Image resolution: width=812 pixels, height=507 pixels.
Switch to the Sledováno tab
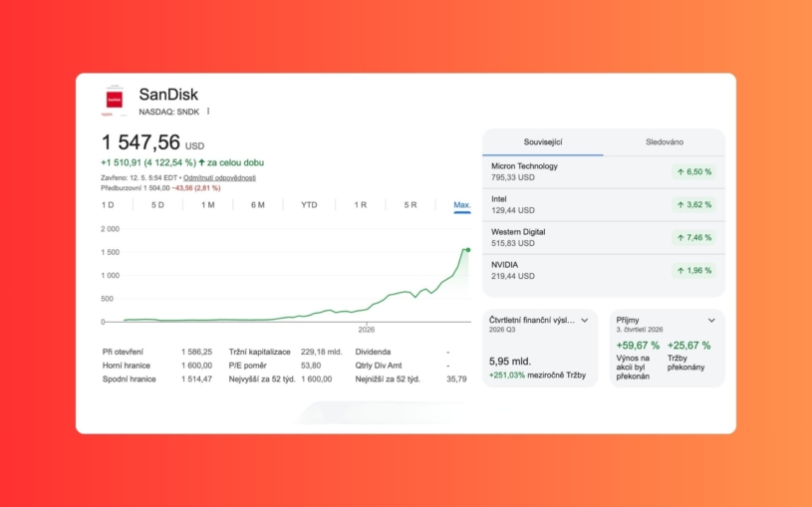click(x=665, y=141)
